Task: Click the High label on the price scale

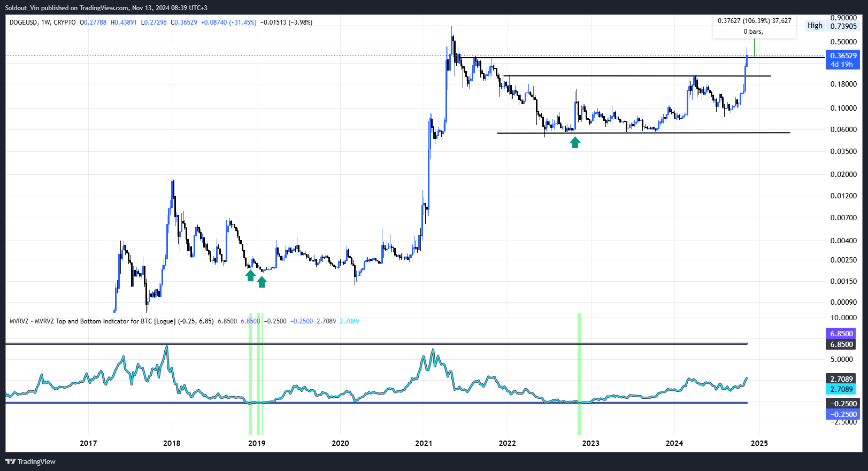Action: [815, 26]
